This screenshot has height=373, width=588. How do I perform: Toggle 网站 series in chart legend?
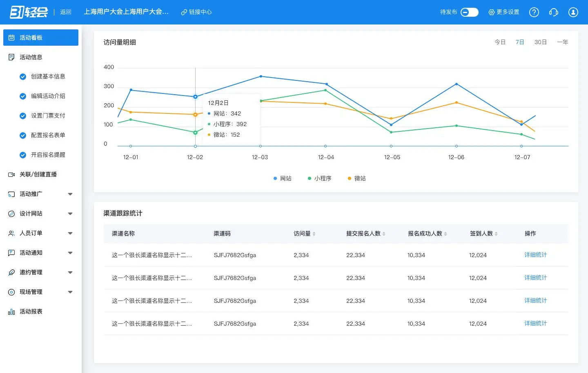(282, 178)
